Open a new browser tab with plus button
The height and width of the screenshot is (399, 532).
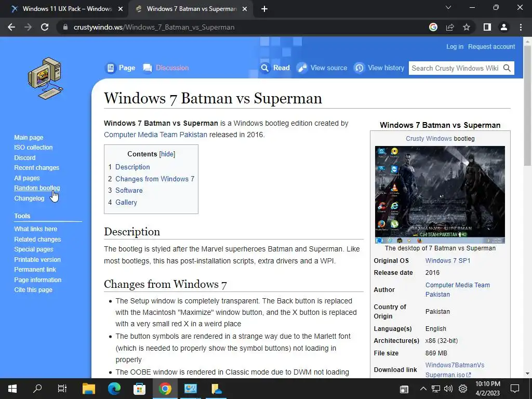click(264, 9)
